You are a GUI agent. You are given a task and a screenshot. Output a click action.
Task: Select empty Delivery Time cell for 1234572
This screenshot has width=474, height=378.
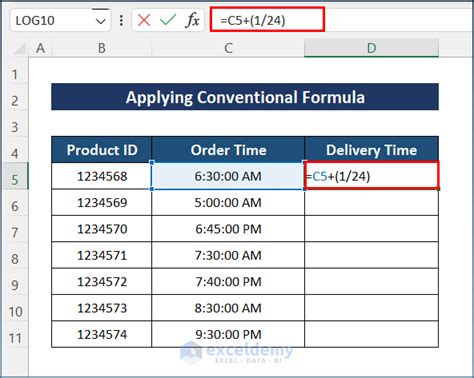371,281
